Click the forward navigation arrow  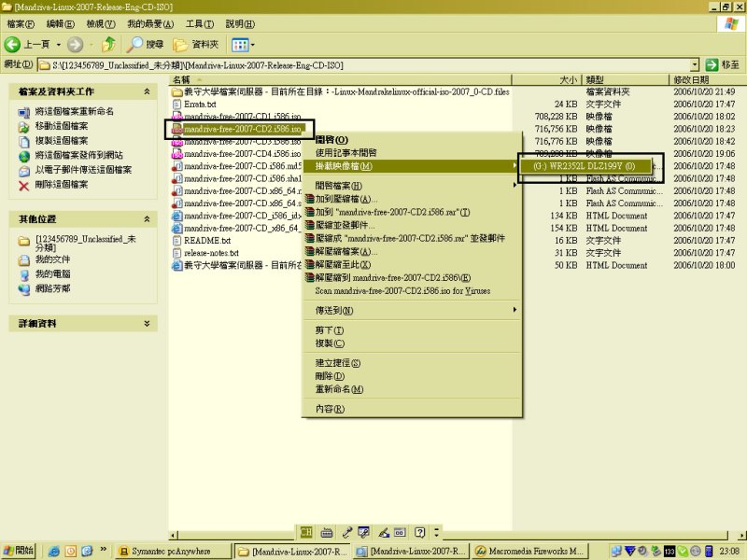click(x=75, y=45)
